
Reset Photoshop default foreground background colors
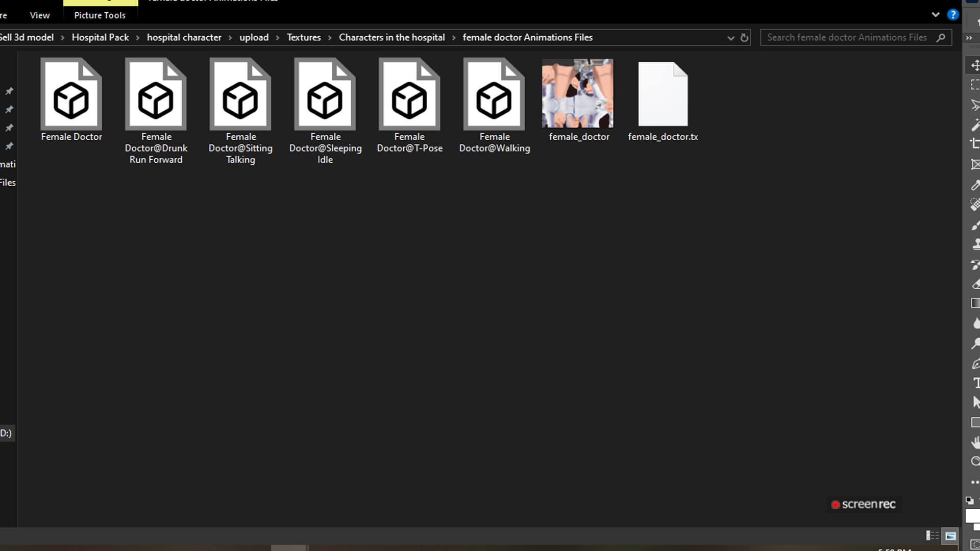969,500
